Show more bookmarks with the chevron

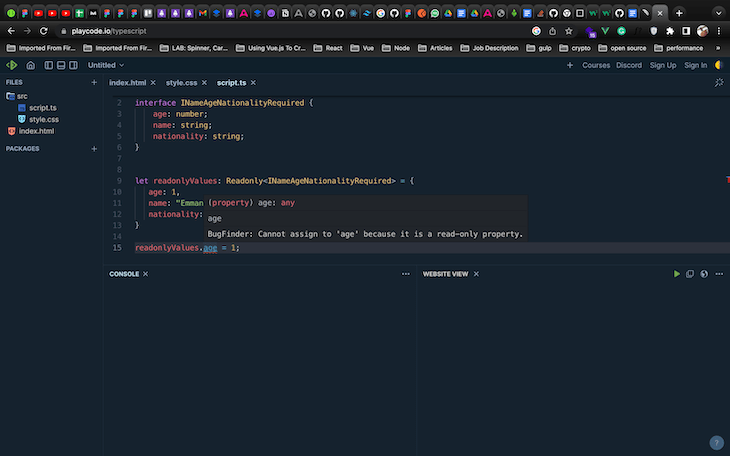click(718, 48)
